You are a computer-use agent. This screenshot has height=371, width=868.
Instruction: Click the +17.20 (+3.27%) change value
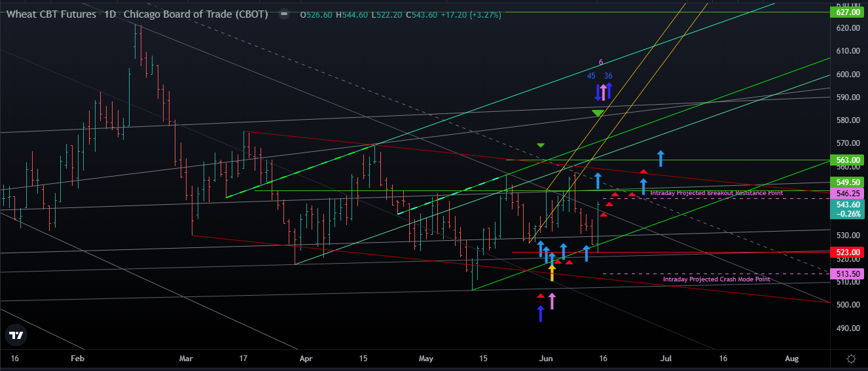tap(471, 14)
